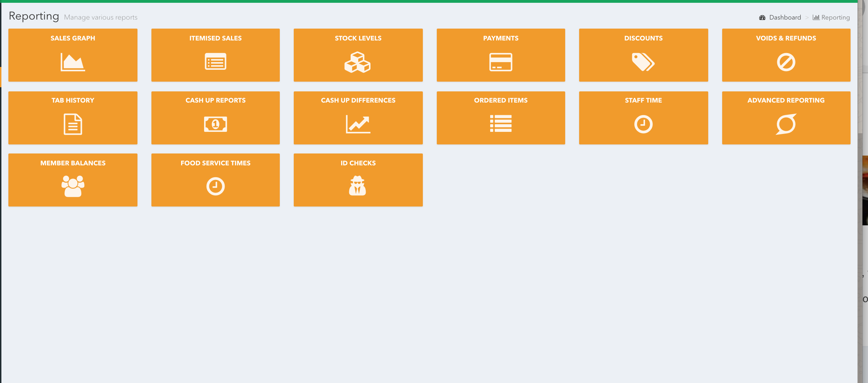Click the Ordered Items list icon
The height and width of the screenshot is (383, 868).
pos(501,123)
